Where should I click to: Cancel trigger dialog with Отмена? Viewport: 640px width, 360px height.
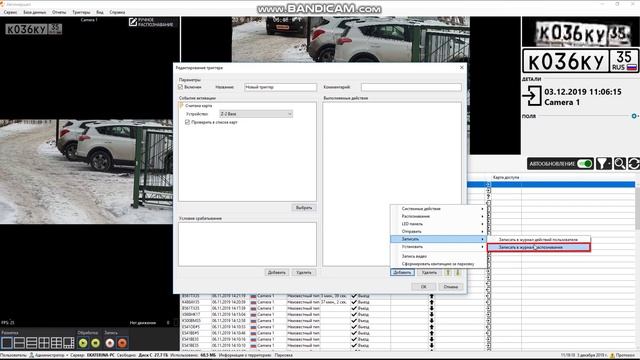pos(451,287)
